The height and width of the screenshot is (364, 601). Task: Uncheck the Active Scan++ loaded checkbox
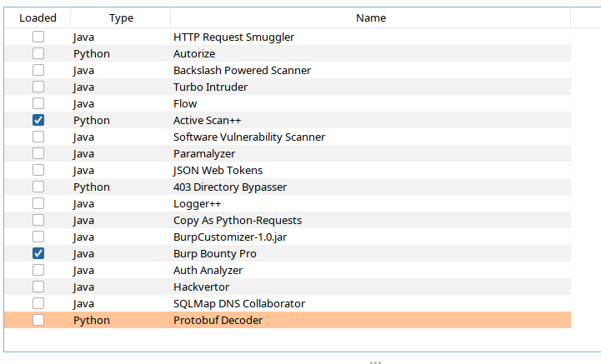38,120
